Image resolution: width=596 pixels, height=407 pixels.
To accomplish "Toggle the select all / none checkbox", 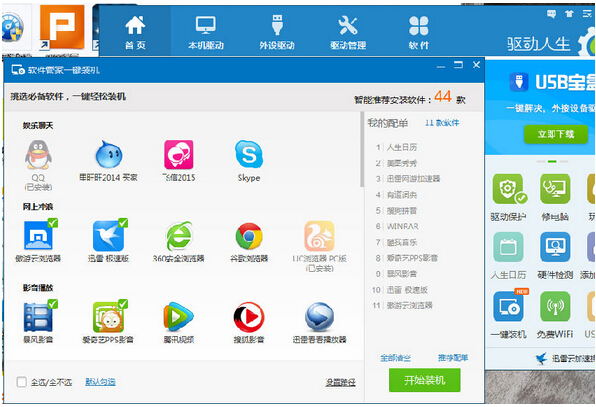I will coord(22,382).
